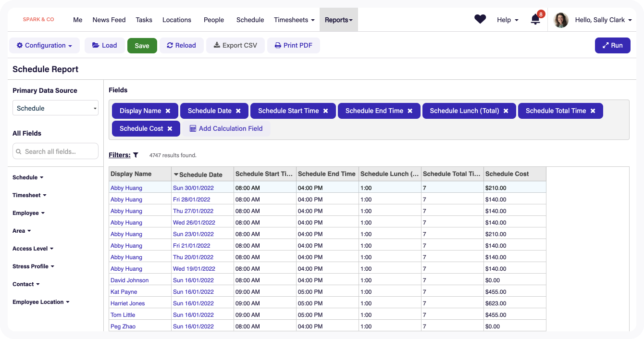The width and height of the screenshot is (644, 339).
Task: Run the schedule report
Action: (612, 45)
